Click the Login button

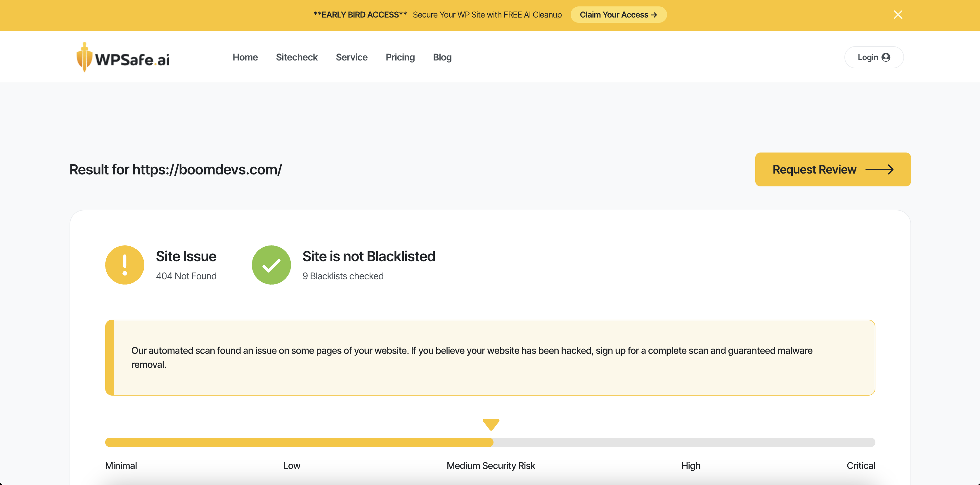874,57
